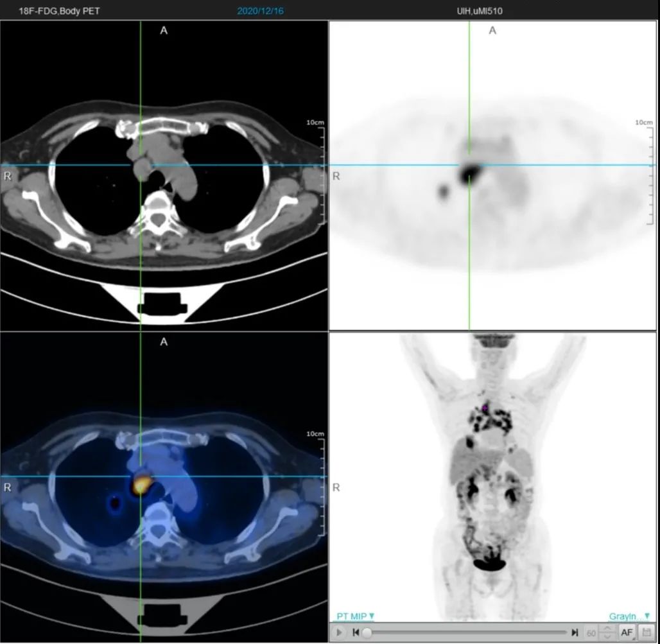Click the UIH uMI510 scanner label
The height and width of the screenshot is (644, 660).
coord(480,11)
